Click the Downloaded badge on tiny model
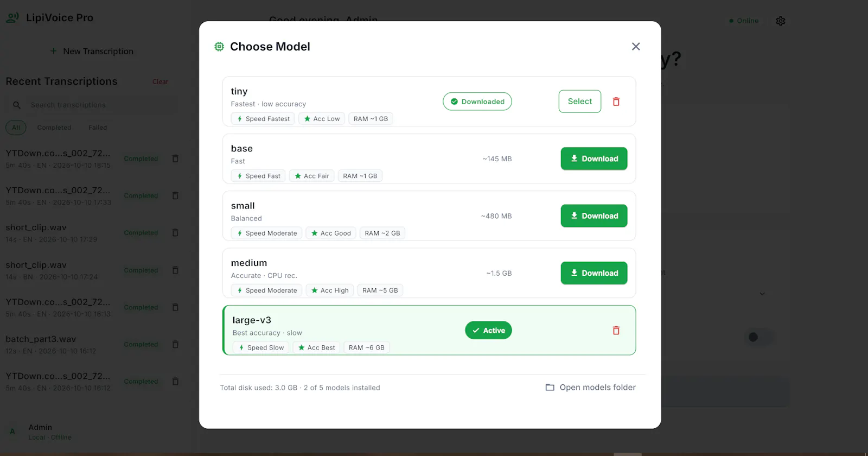 (x=477, y=102)
